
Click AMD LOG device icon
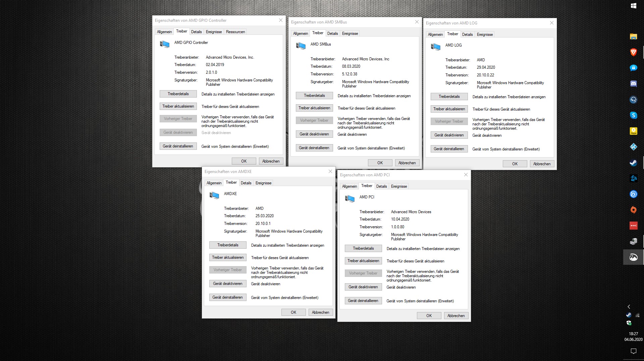(x=435, y=47)
